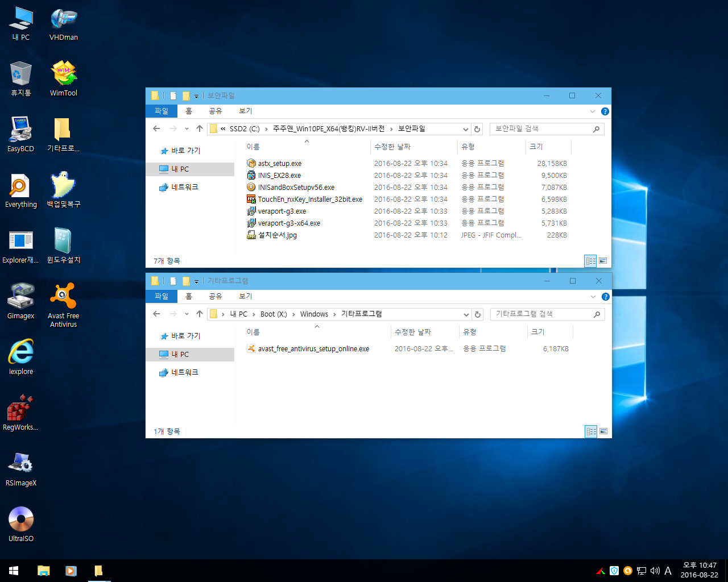Open the 내 PC desktop icon
Image resolution: width=728 pixels, height=582 pixels.
click(x=21, y=24)
